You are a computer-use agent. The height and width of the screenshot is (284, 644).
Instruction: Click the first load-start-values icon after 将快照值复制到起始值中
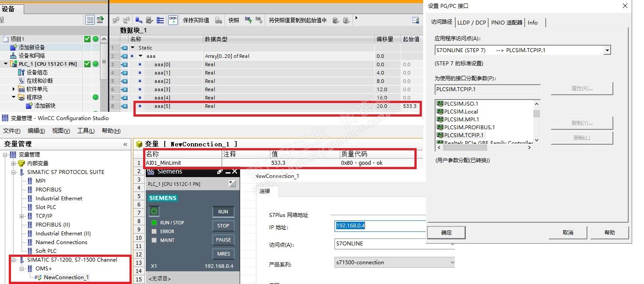[336, 20]
